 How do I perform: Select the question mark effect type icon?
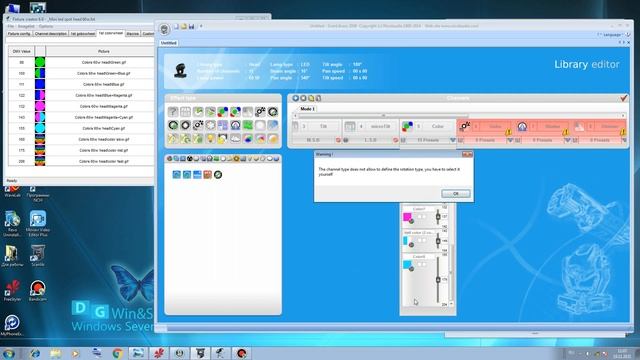click(173, 111)
